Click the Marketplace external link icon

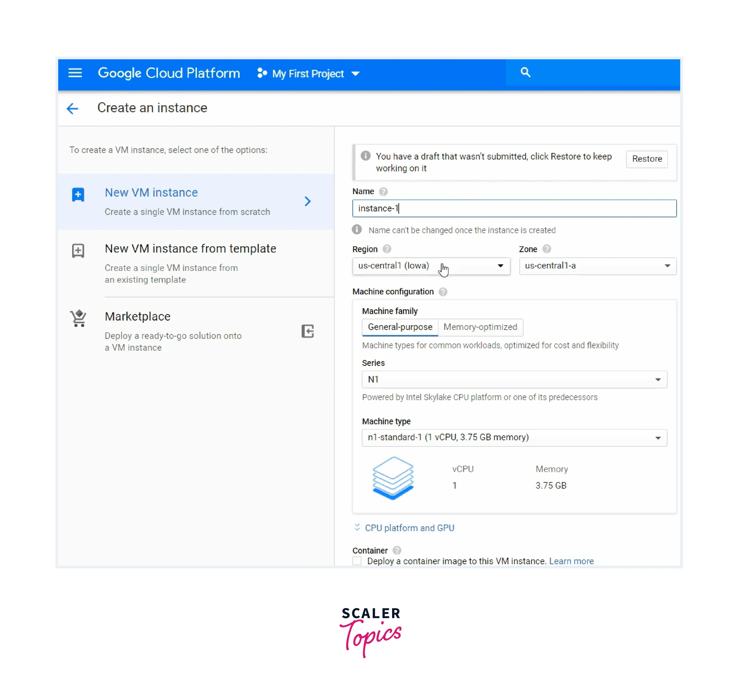307,331
